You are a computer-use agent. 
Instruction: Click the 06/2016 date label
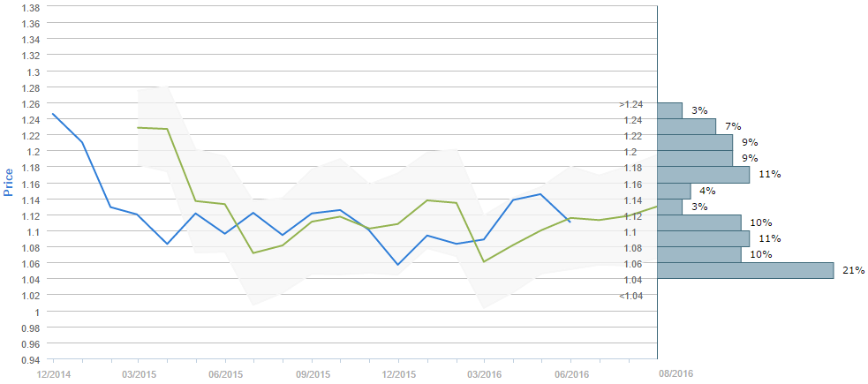point(571,373)
